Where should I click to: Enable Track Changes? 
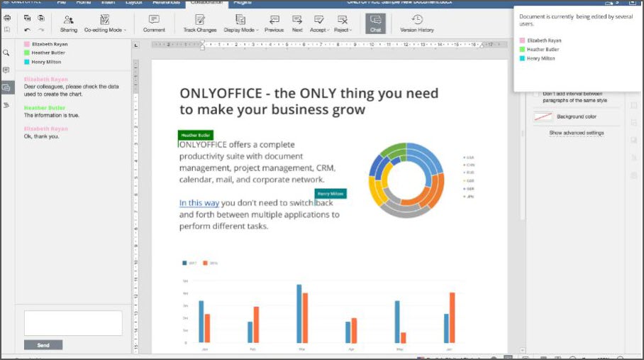(200, 23)
